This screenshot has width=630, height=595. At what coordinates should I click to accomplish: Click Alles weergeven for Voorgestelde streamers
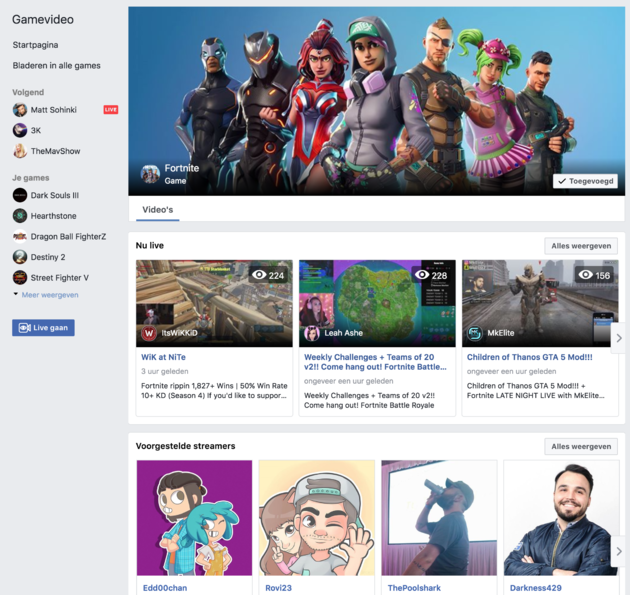point(581,446)
